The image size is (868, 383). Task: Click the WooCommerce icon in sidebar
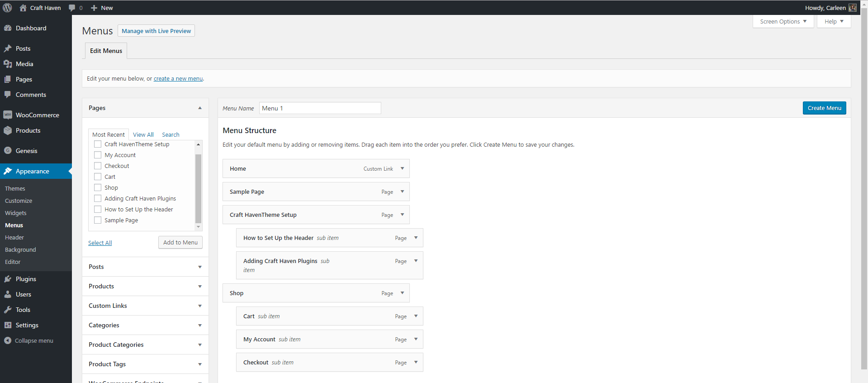tap(8, 115)
